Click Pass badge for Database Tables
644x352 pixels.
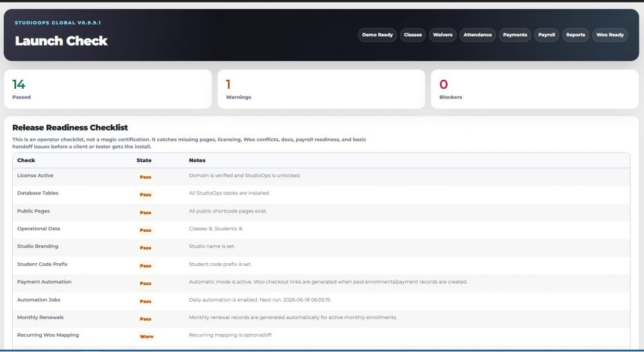click(146, 195)
